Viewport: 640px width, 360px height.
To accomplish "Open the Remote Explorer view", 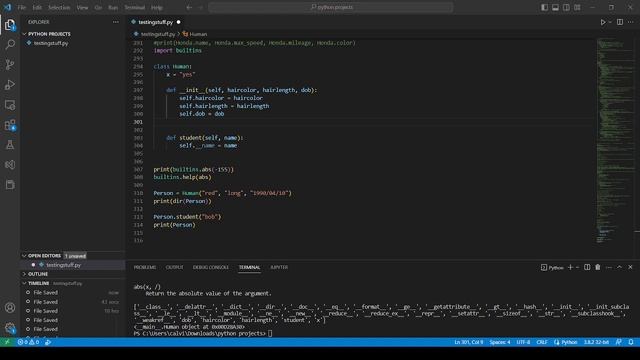I will click(x=10, y=105).
